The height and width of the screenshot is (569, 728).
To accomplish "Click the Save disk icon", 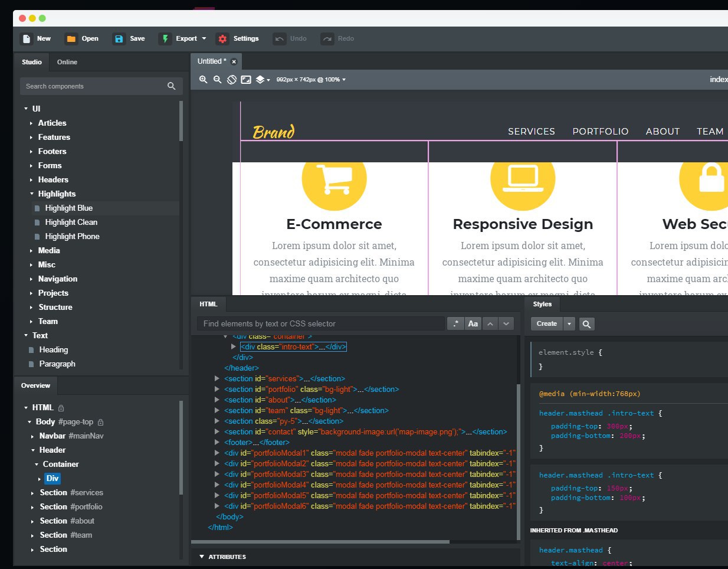I will click(x=119, y=39).
